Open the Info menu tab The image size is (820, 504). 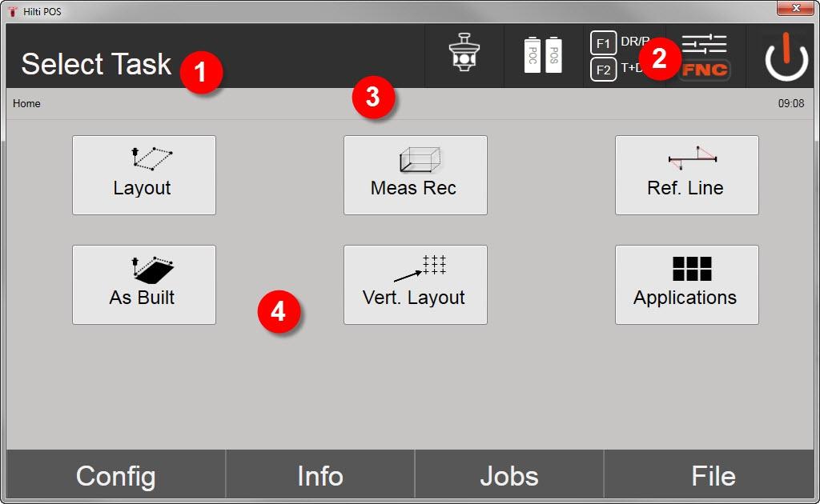[320, 475]
